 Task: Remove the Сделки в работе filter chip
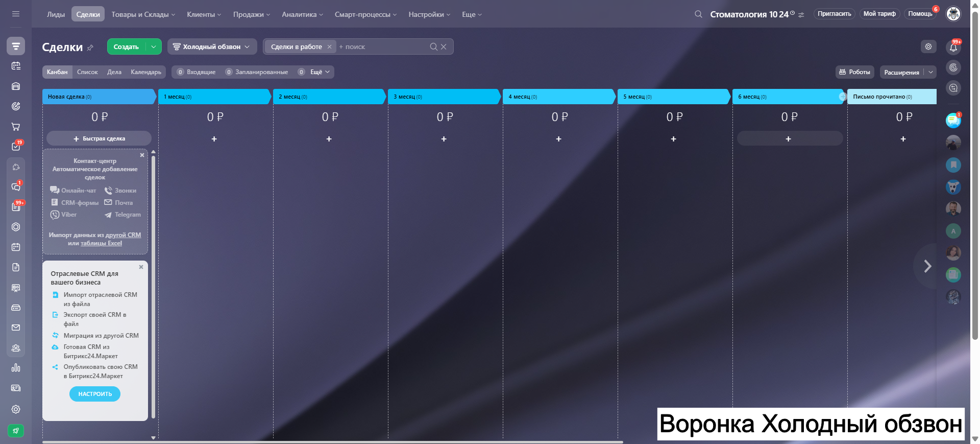tap(329, 46)
